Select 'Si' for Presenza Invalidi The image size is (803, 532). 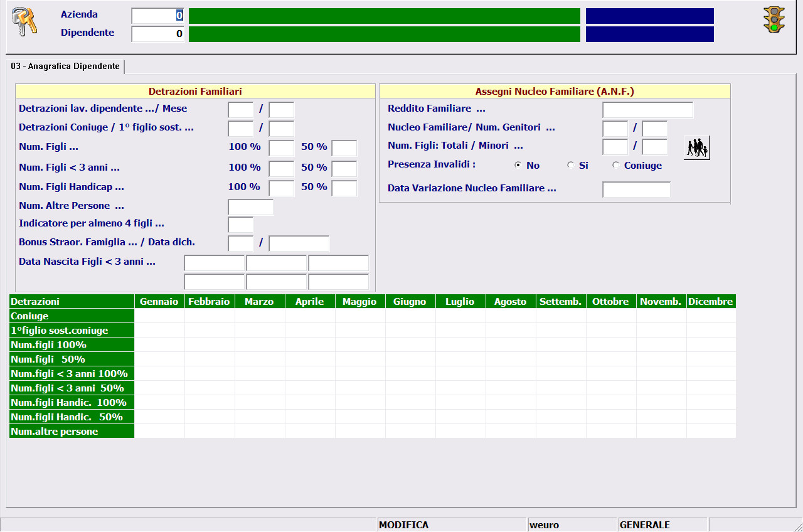tap(570, 166)
